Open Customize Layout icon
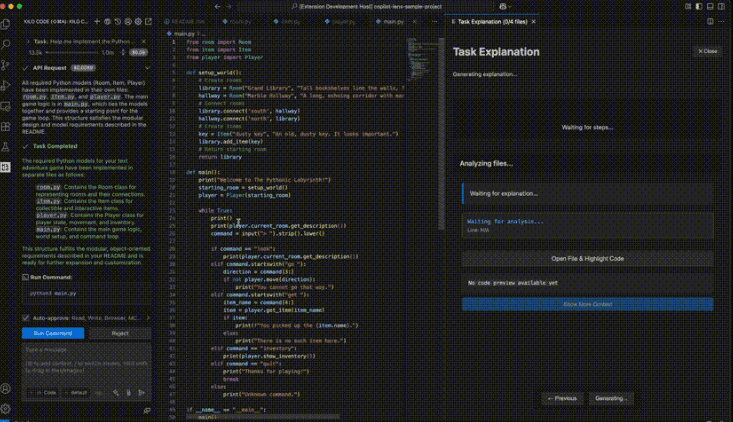Image resolution: width=733 pixels, height=422 pixels. pyautogui.click(x=688, y=7)
